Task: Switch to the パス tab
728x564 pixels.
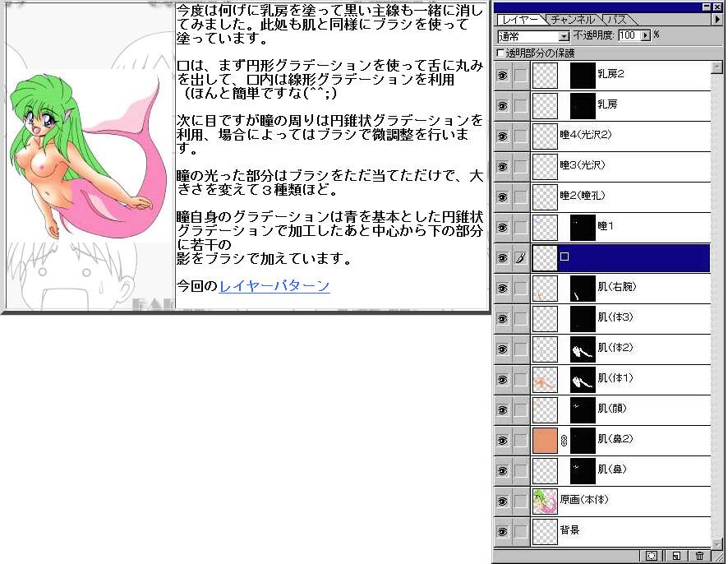Action: pyautogui.click(x=616, y=20)
